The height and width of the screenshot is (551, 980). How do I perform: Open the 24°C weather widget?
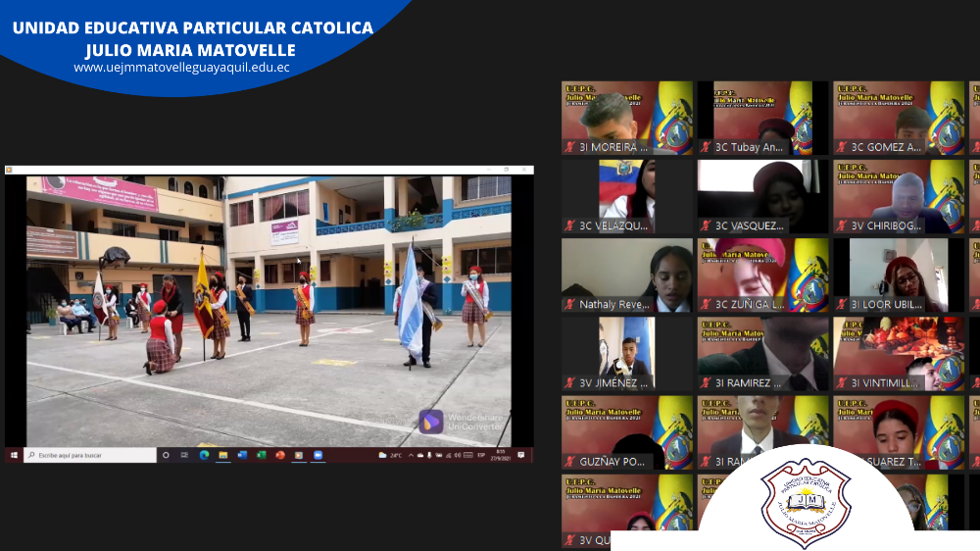(391, 455)
